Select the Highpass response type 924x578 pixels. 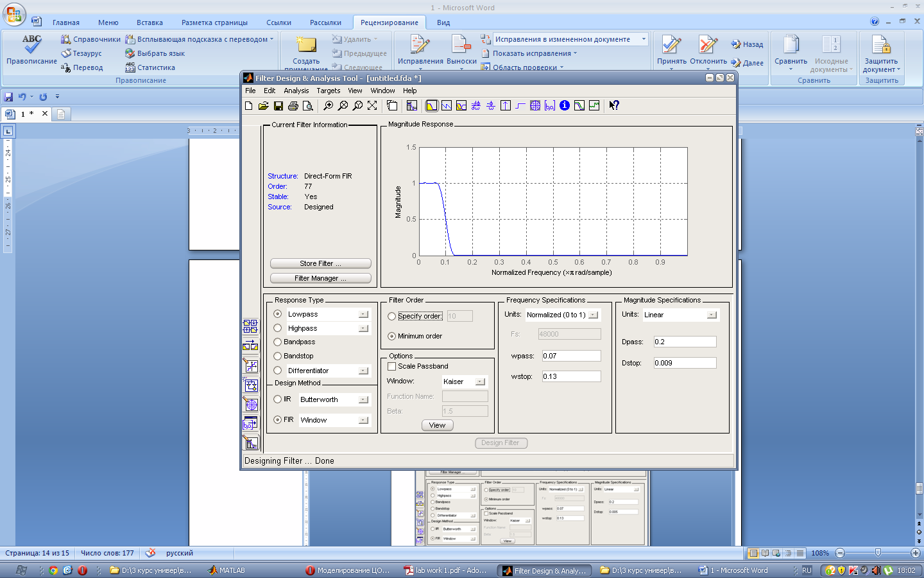pyautogui.click(x=278, y=328)
